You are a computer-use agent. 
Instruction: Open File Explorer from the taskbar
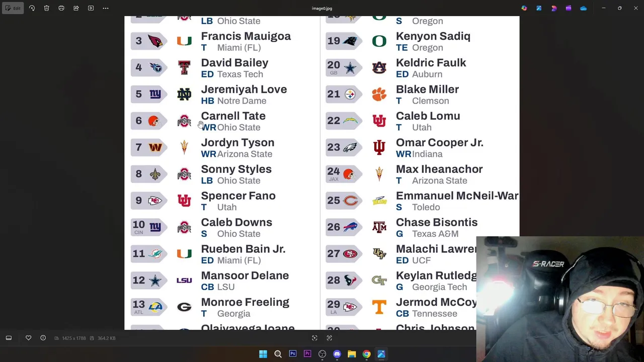click(x=352, y=354)
